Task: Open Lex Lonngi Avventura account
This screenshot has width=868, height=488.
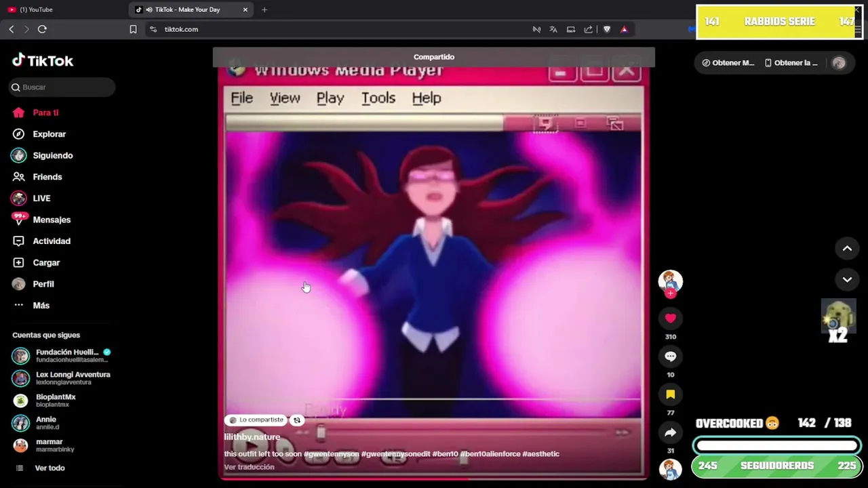Action: coord(62,378)
